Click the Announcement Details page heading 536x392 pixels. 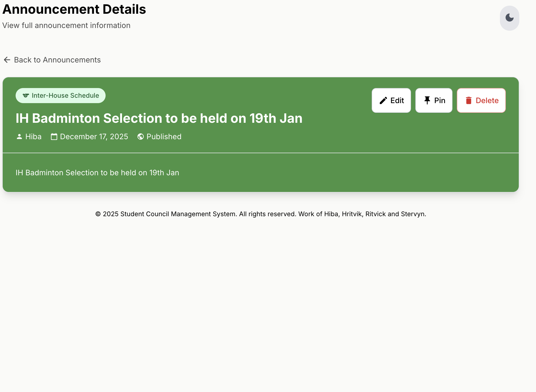point(74,9)
